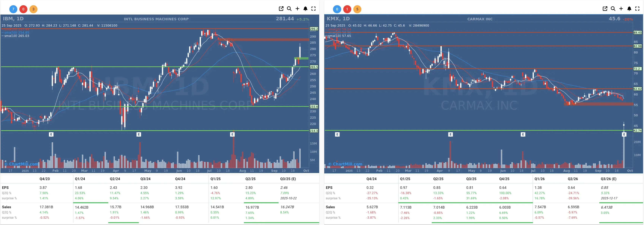Screen dimensions: 644x225
Task: Click IBM Q2/25 sales 16.977B
Action: pyautogui.click(x=252, y=207)
